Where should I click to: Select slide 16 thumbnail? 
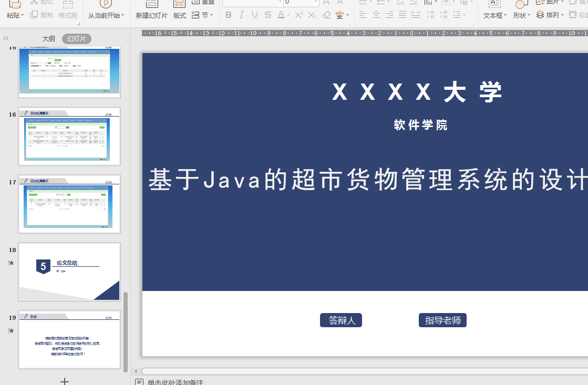pyautogui.click(x=69, y=137)
